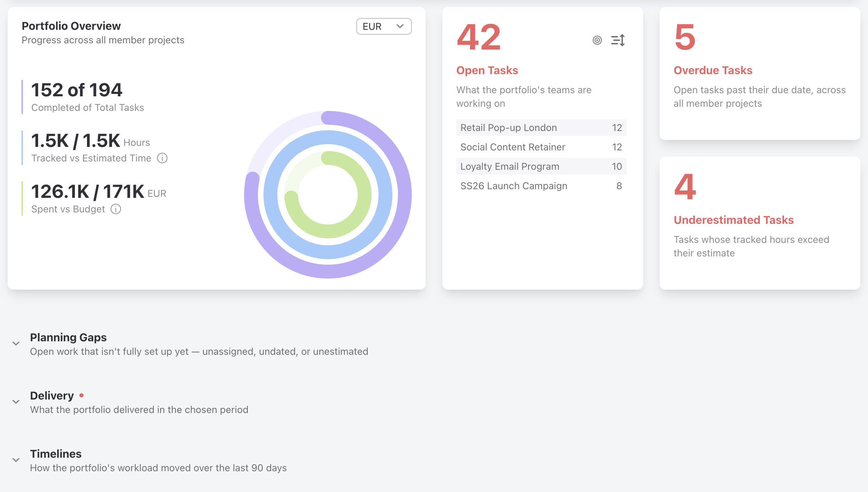Click info icon beside Spent vs Budget
Screen dimensions: 868x492
pyautogui.click(x=116, y=209)
